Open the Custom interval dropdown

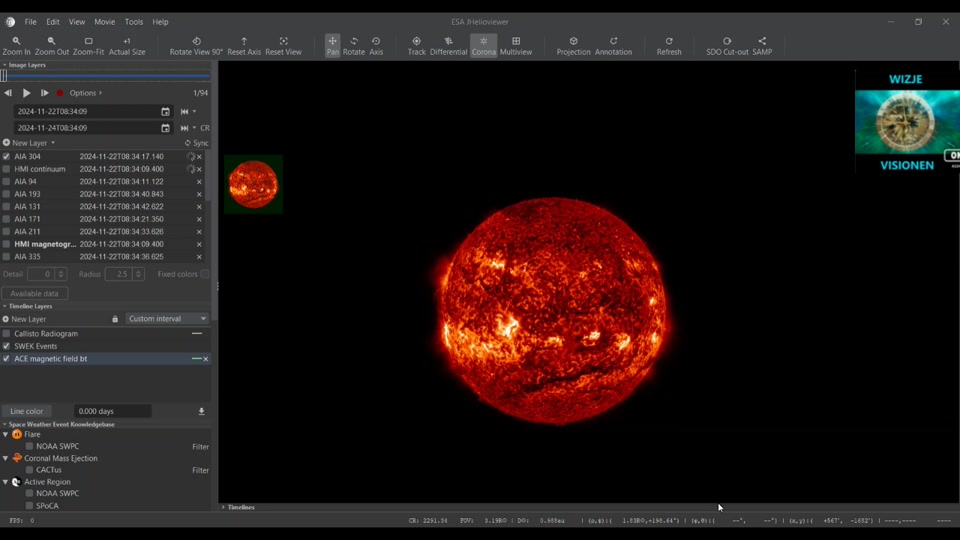[x=167, y=319]
